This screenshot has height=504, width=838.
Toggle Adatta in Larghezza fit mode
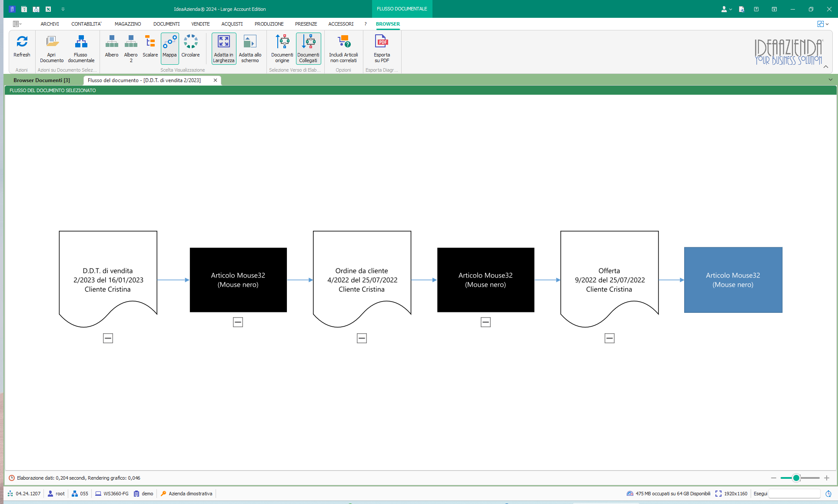(224, 49)
